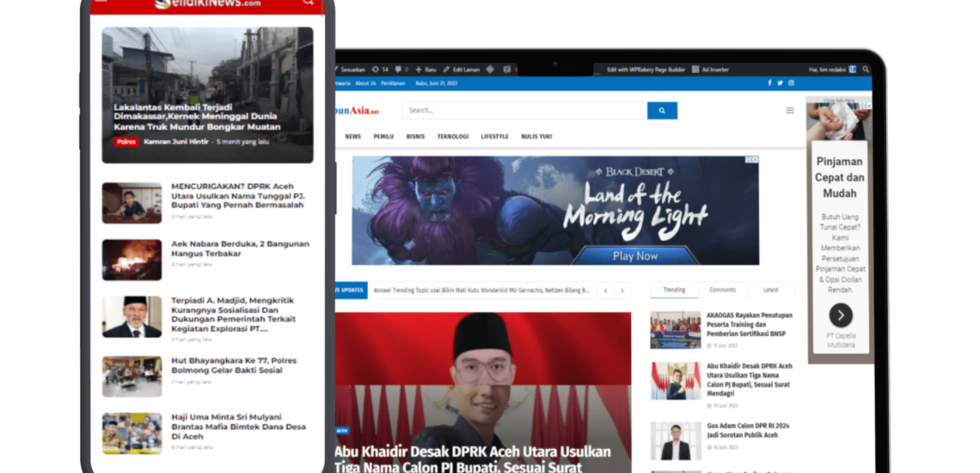Click author name Kamran Juni Hintir
This screenshot has width=980, height=473.
click(x=176, y=142)
